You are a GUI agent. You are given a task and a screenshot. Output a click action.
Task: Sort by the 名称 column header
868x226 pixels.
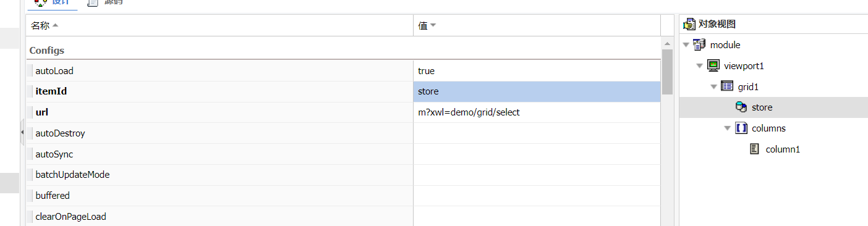pos(219,25)
